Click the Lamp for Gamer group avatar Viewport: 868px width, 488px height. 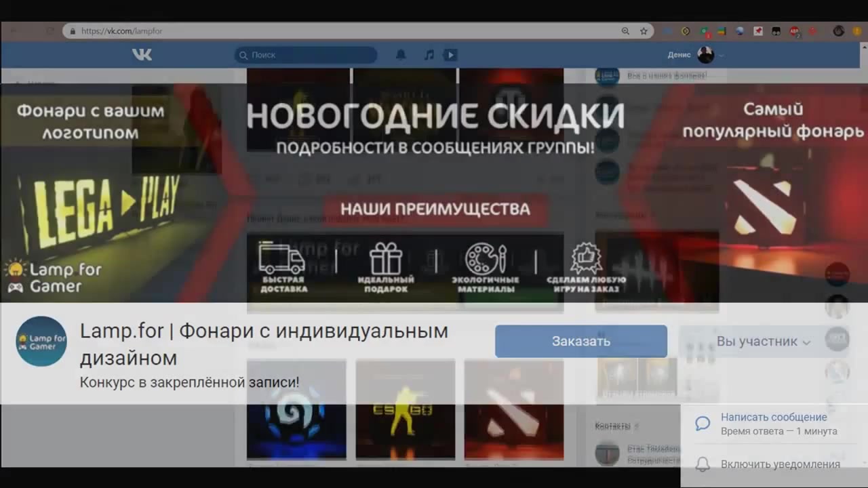[41, 341]
